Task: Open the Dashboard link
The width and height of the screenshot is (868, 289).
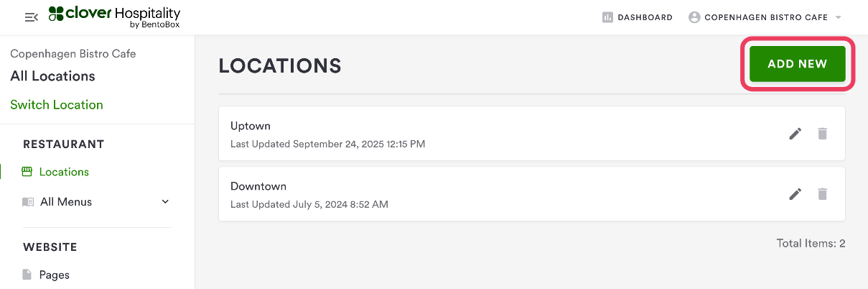Action: point(645,17)
